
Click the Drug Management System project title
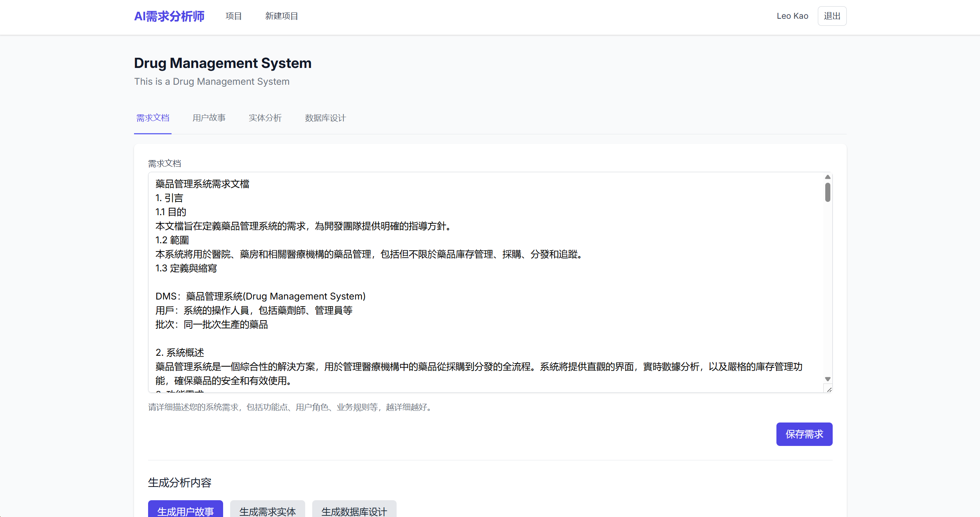pyautogui.click(x=223, y=63)
